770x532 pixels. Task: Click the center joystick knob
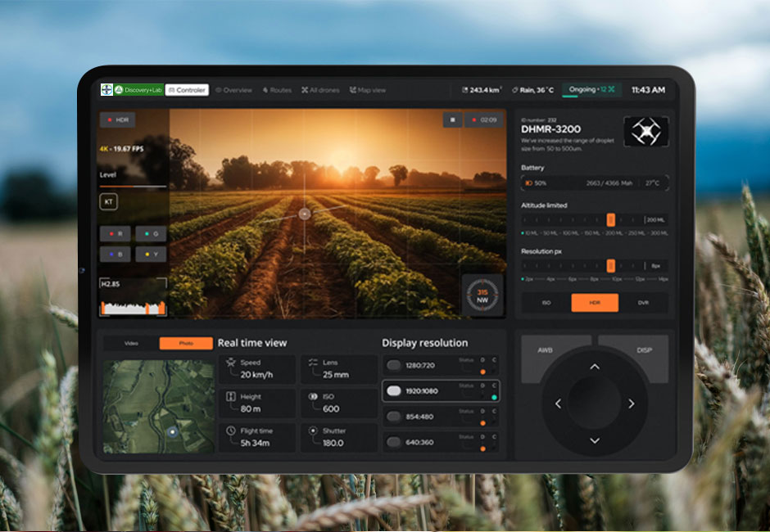(595, 404)
